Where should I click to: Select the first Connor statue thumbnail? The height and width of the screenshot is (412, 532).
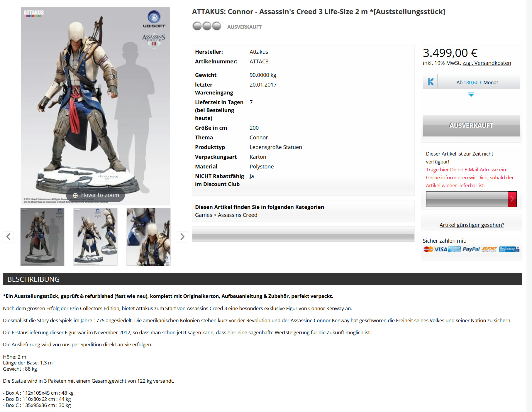pos(42,237)
